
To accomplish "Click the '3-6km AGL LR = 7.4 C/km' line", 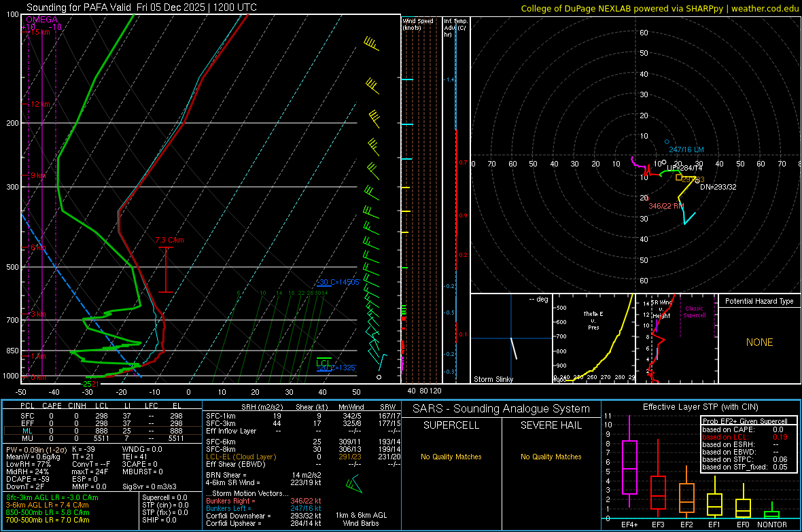I will click(x=48, y=505).
